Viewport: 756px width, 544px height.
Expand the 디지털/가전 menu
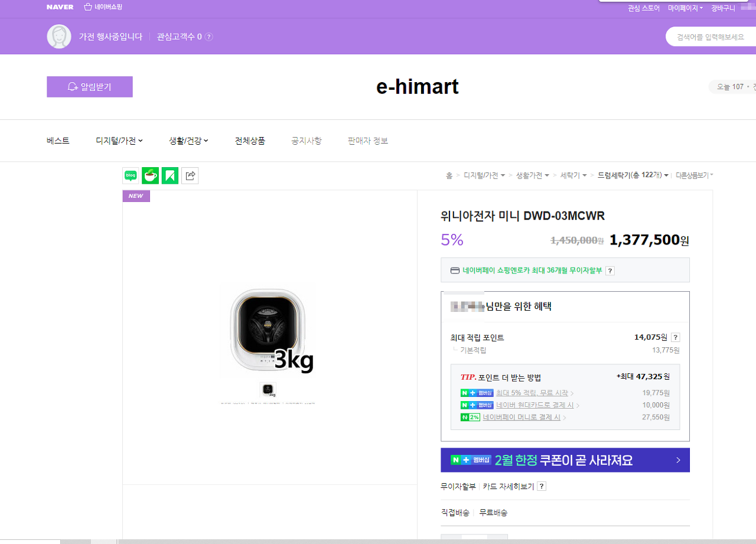click(119, 141)
